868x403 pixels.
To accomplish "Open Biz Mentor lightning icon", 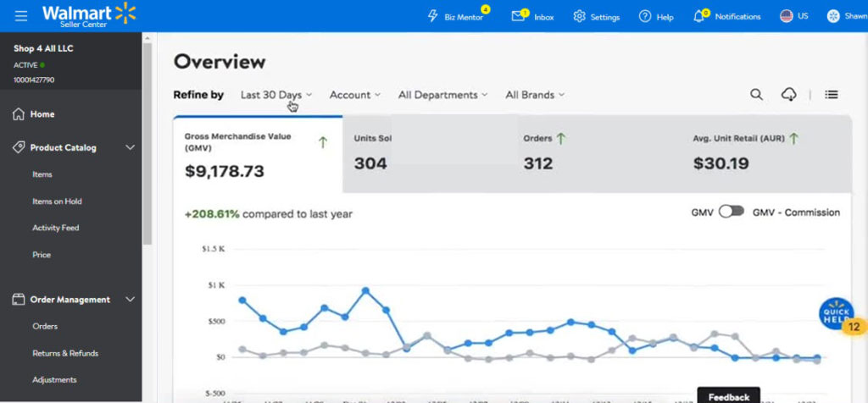I will point(433,16).
